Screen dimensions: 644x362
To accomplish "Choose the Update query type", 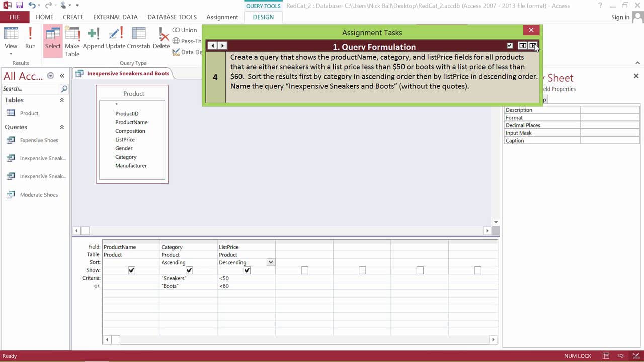I will click(115, 38).
